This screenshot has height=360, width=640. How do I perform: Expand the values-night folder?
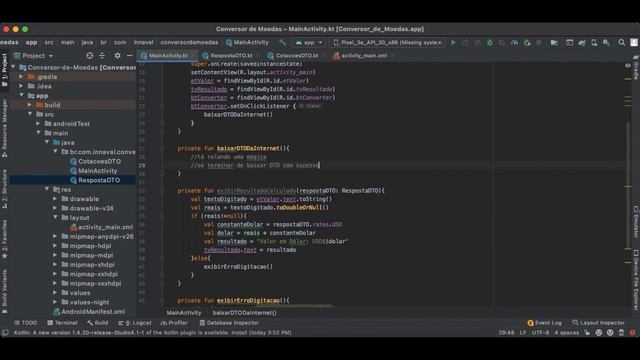point(55,302)
